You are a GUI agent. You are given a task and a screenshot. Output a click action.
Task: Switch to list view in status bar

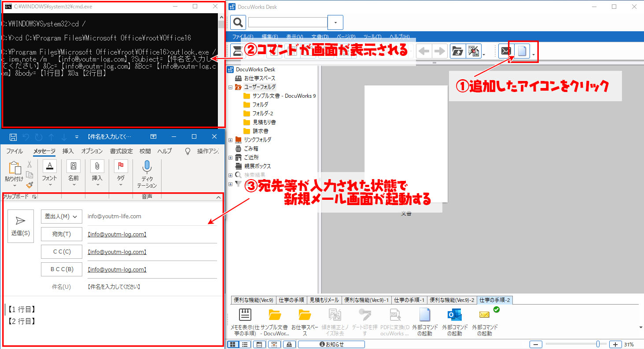click(244, 344)
